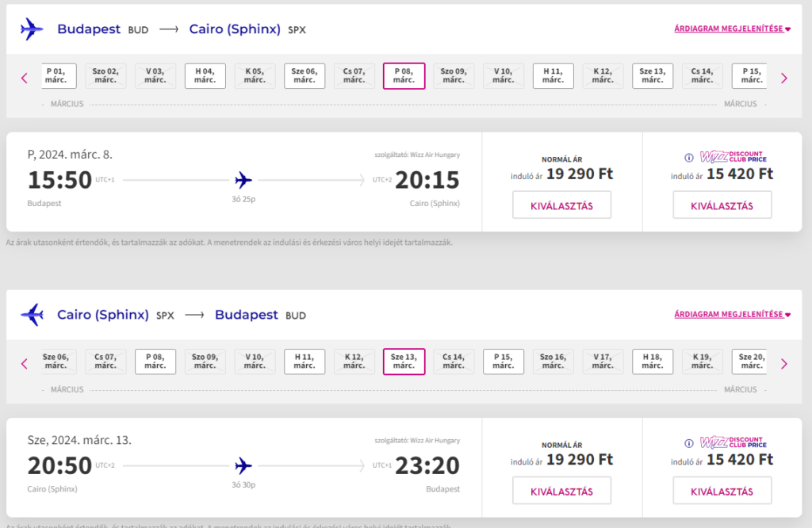Select outbound date H 04, márc.

pyautogui.click(x=205, y=75)
